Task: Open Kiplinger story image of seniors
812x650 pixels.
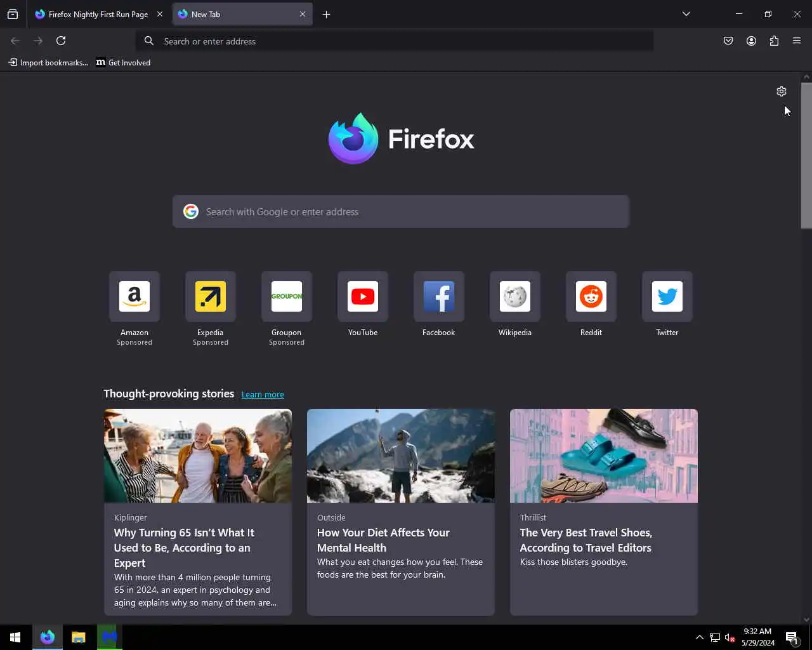Action: point(198,456)
